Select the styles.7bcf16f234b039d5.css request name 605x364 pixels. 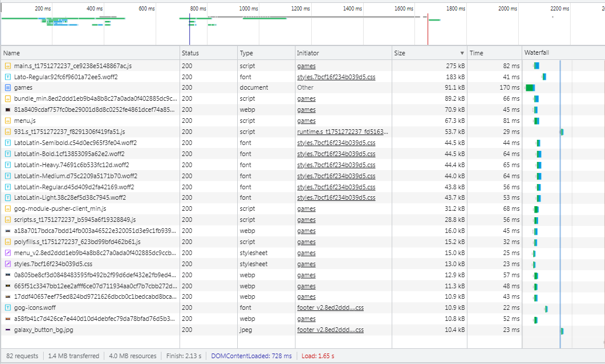53,264
